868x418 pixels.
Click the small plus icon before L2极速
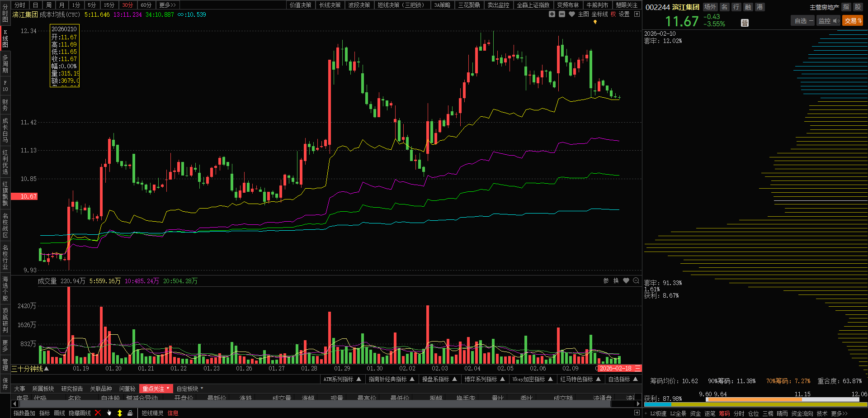[x=646, y=413]
